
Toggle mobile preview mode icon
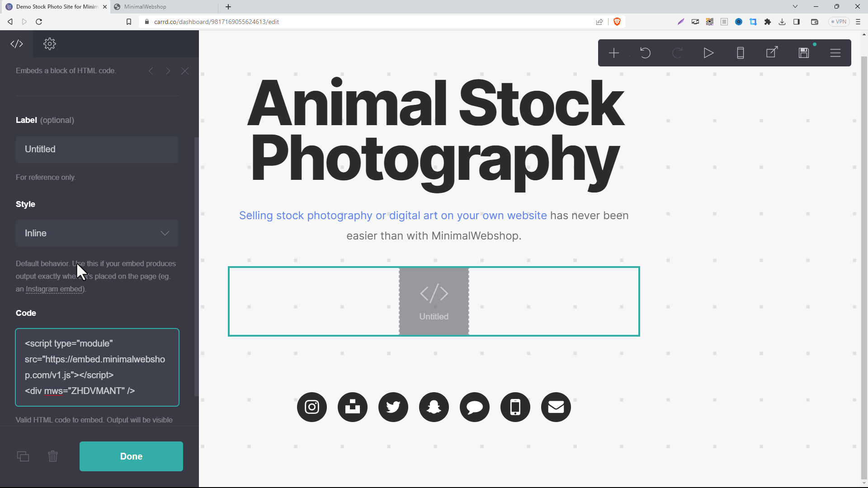[741, 53]
